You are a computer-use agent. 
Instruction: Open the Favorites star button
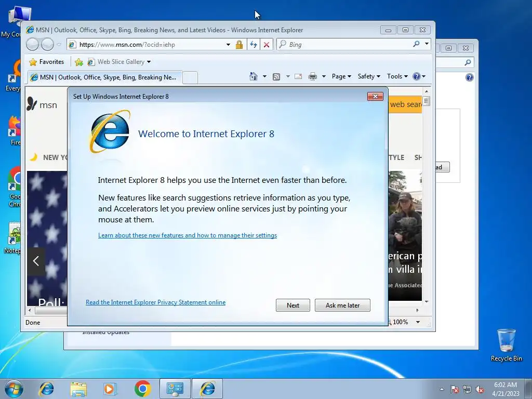(x=46, y=62)
